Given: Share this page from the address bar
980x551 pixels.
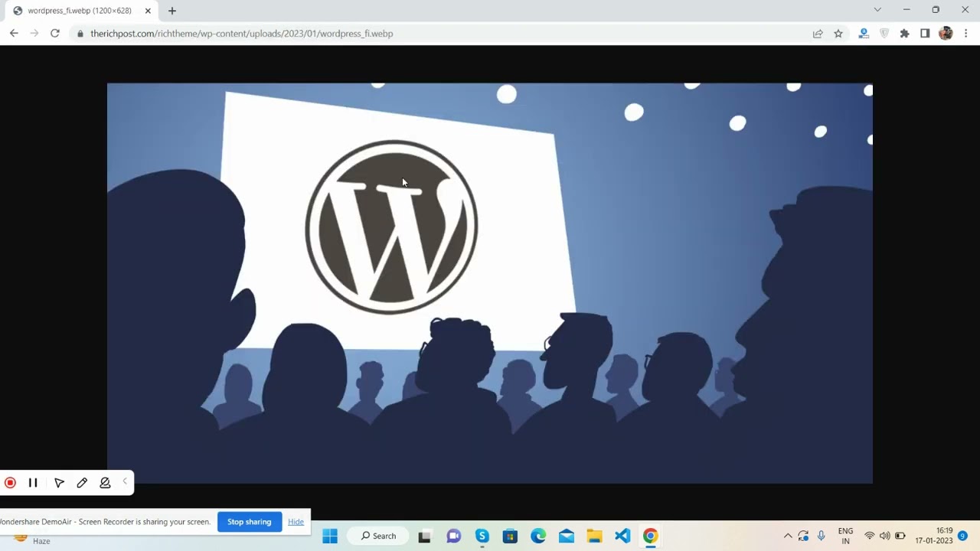Looking at the screenshot, I should pyautogui.click(x=818, y=34).
